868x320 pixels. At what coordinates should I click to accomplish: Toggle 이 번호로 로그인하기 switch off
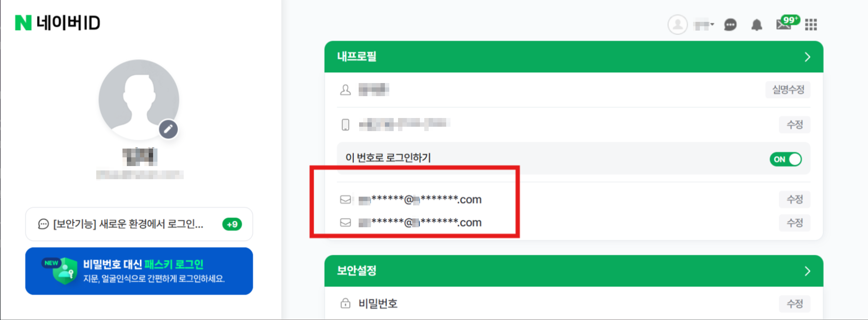[x=785, y=159]
